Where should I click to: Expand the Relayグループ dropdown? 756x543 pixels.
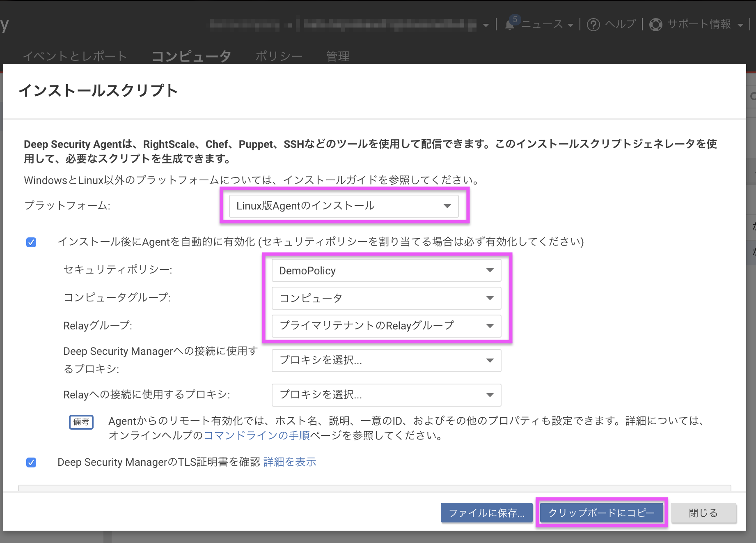[x=386, y=326]
